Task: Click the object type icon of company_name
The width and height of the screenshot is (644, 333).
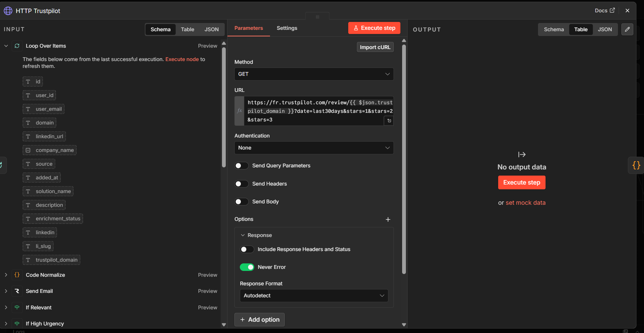Action: click(x=28, y=150)
